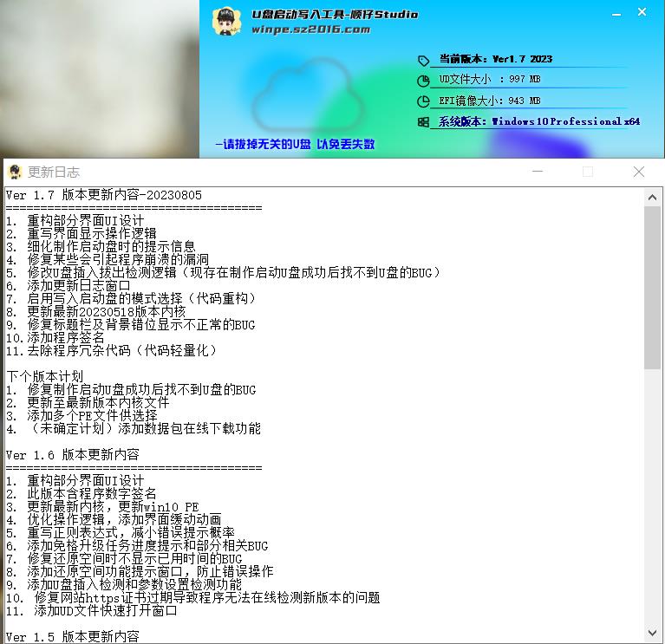Click the pie icon beside UD文件大小
This screenshot has height=644, width=665.
[423, 81]
